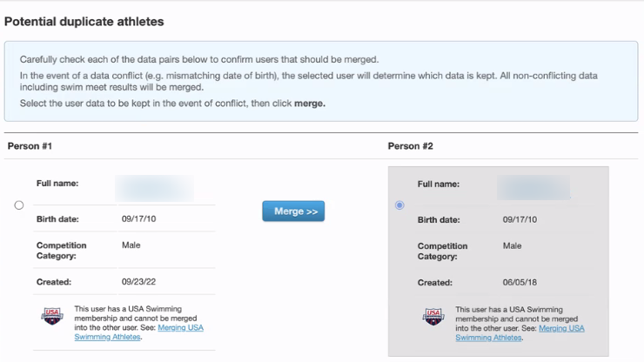This screenshot has width=644, height=362.
Task: Click the USA Swimming logo for Person #1
Action: (52, 316)
